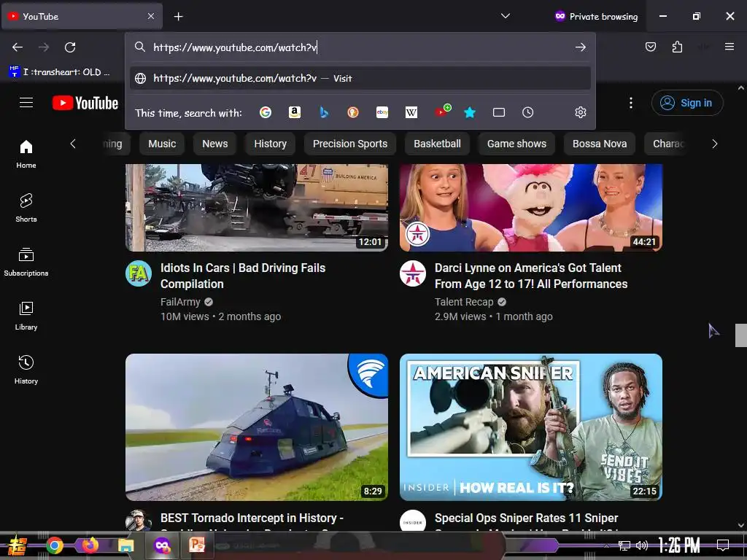Screen dimensions: 747x560
Task: Close the YouTube tab
Action: pos(150,16)
